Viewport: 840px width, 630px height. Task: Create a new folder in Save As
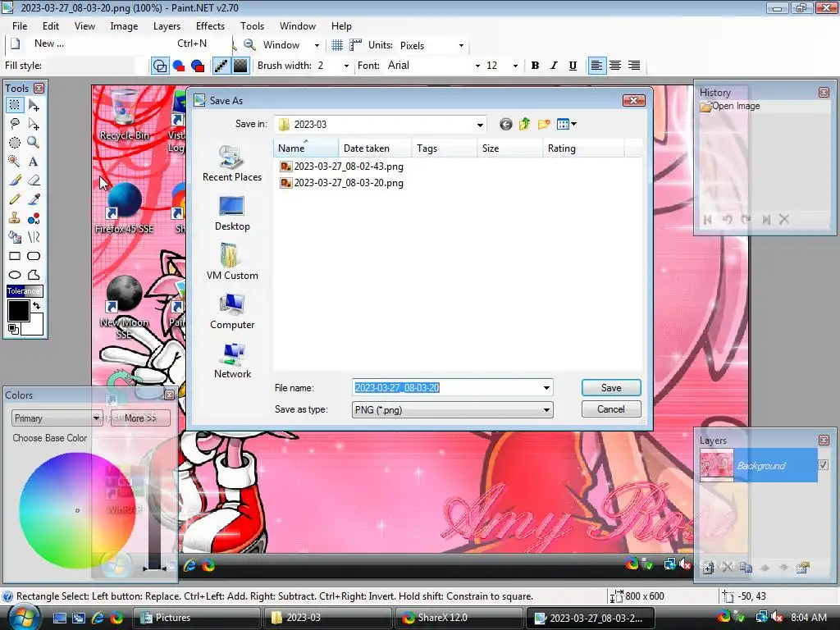pos(544,125)
